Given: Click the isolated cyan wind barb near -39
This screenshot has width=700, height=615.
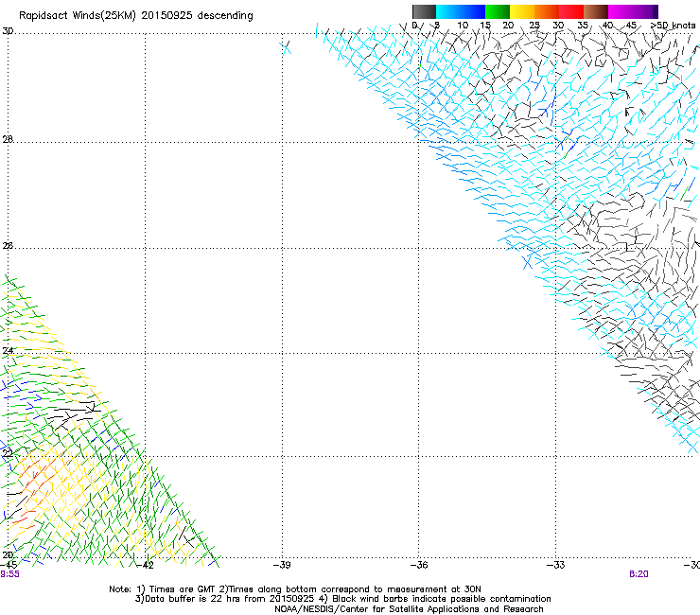Looking at the screenshot, I should pyautogui.click(x=286, y=47).
